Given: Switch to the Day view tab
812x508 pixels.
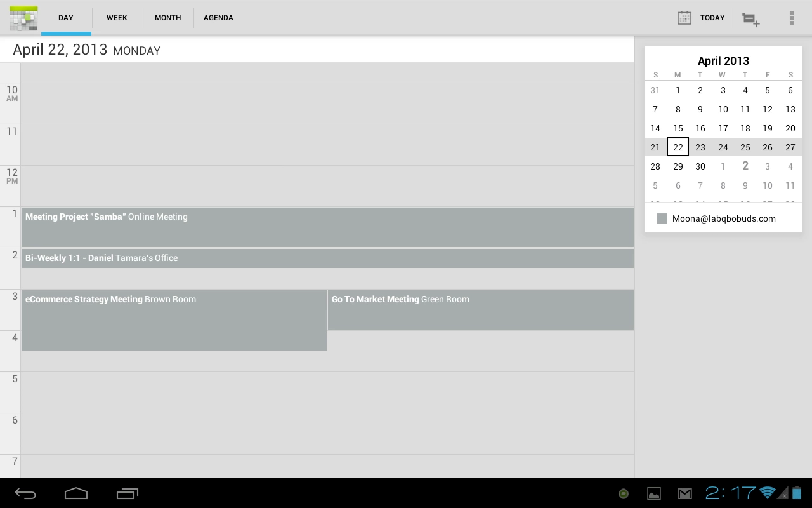Looking at the screenshot, I should click(x=66, y=18).
